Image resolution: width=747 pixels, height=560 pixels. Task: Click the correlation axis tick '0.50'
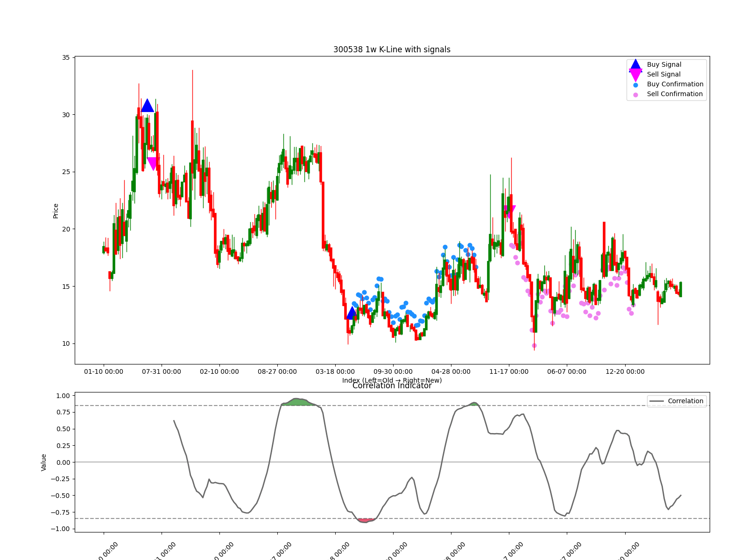pos(63,429)
